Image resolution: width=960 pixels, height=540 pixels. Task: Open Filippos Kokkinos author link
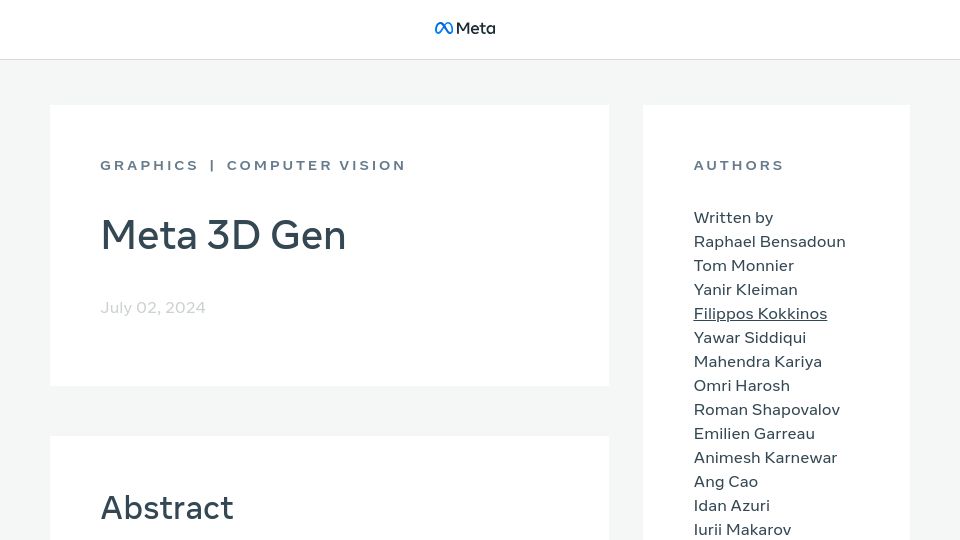tap(760, 313)
